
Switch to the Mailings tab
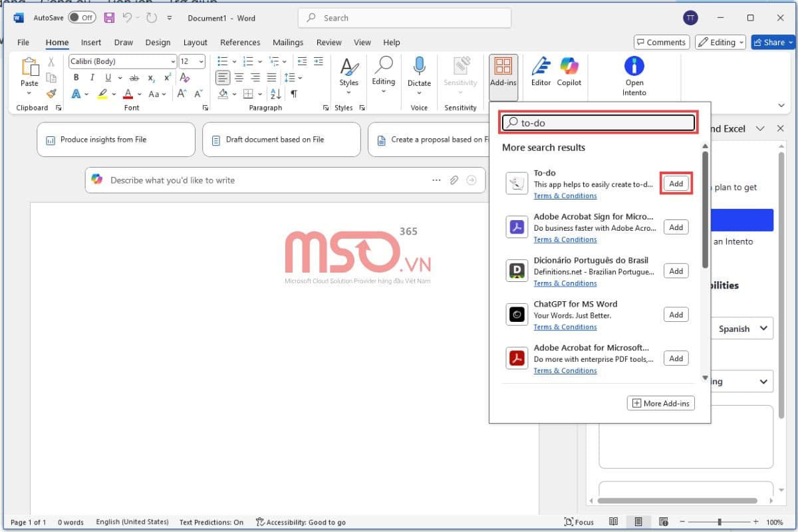point(288,42)
